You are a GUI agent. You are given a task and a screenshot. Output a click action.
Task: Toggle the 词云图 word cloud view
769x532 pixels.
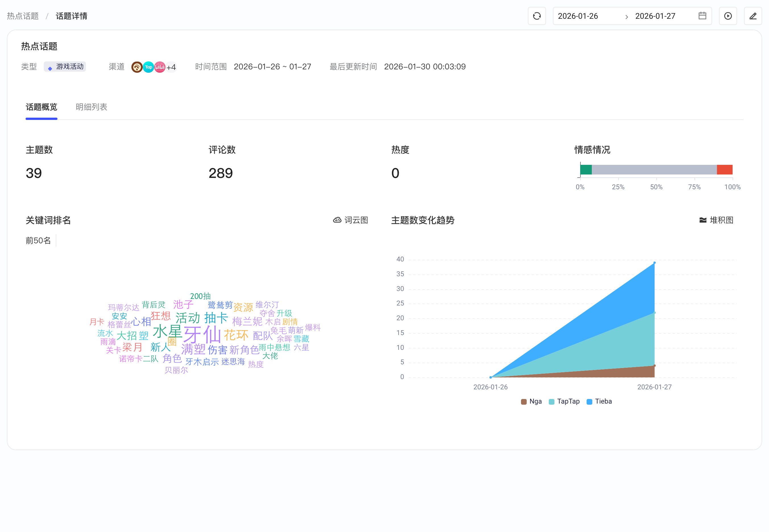point(350,220)
